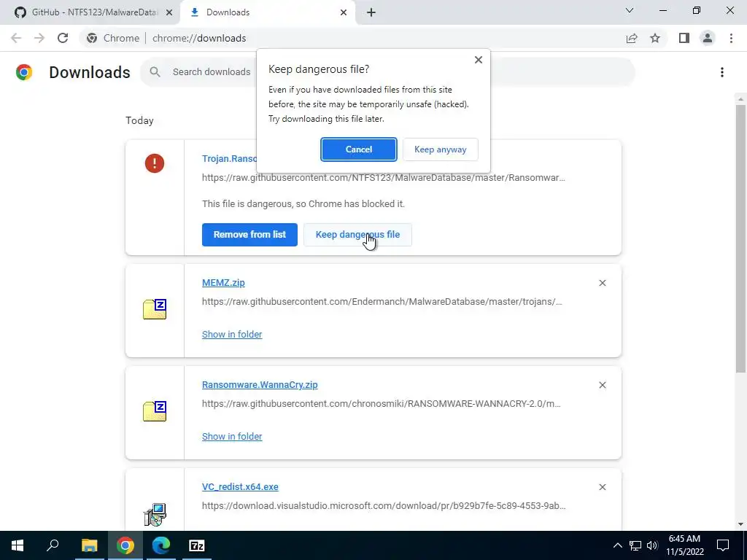Go back with the back arrow
Viewport: 747px width, 560px height.
(16, 38)
